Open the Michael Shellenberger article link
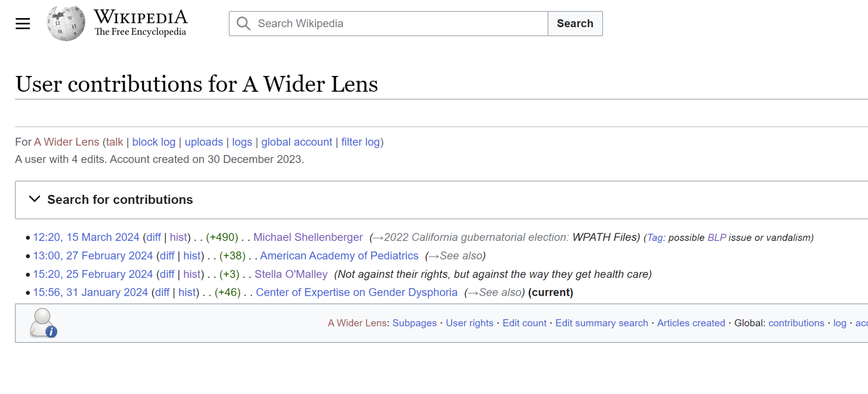 (308, 237)
